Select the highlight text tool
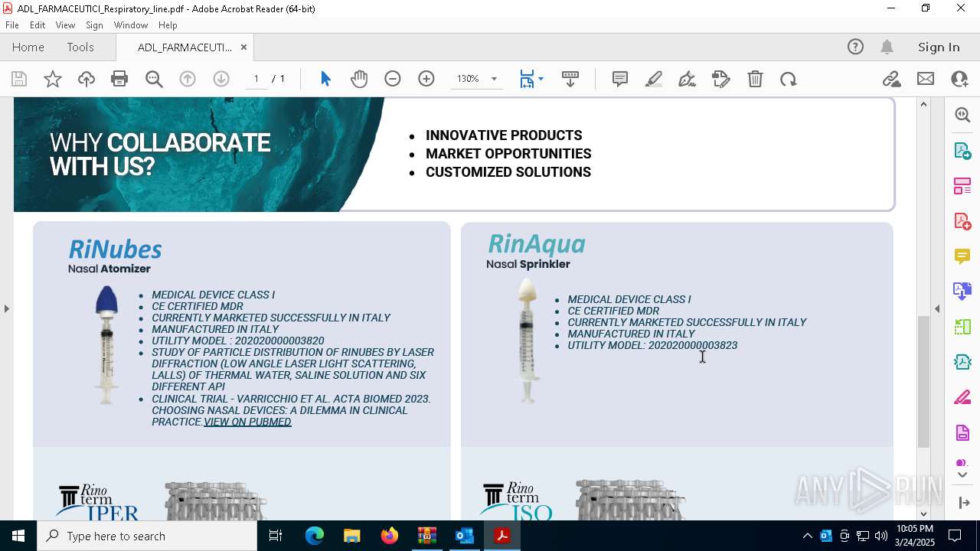This screenshot has height=551, width=980. tap(654, 79)
